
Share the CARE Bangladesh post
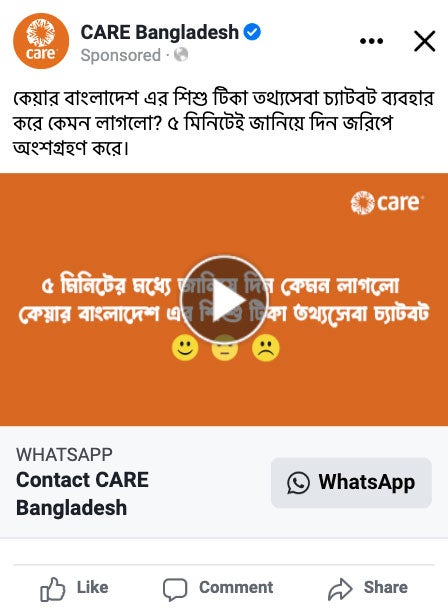tap(368, 588)
